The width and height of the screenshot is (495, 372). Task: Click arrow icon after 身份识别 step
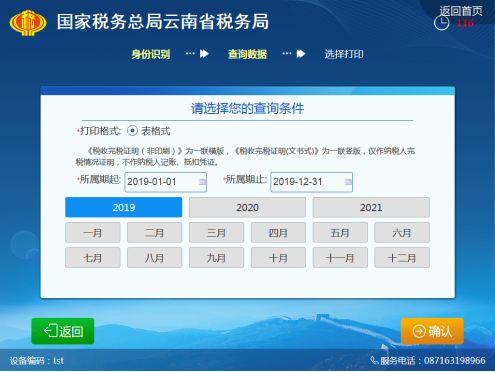[x=204, y=54]
